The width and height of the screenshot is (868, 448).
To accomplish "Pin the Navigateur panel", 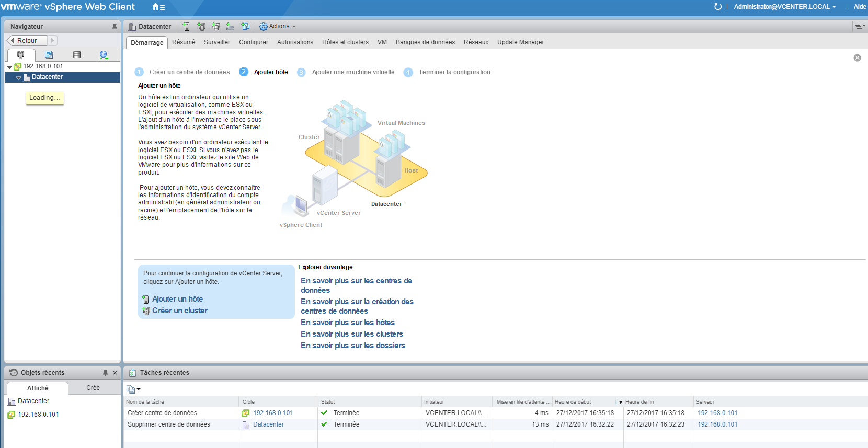I will [115, 26].
